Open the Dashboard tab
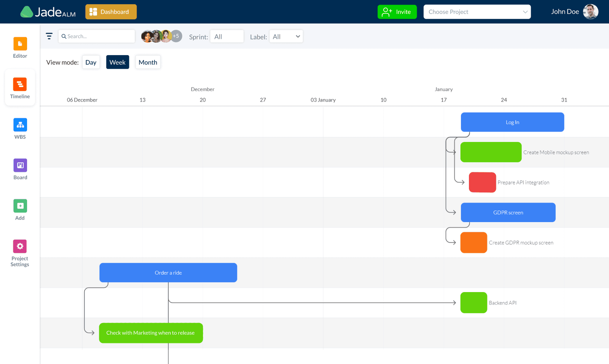 pos(111,12)
